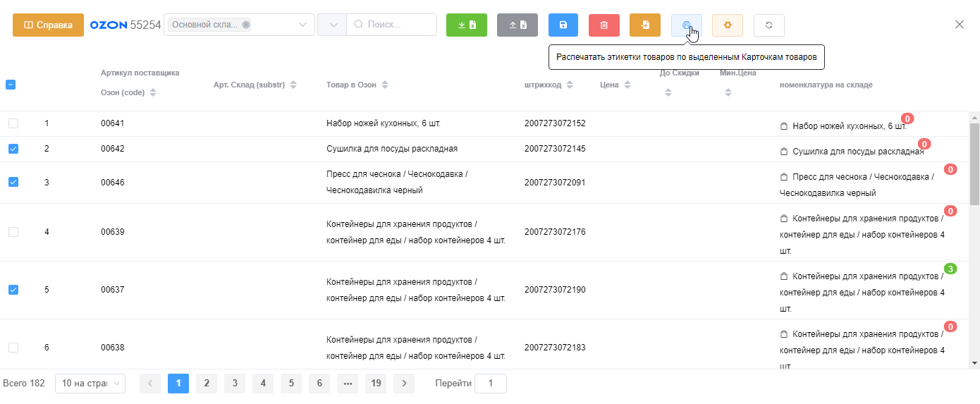The height and width of the screenshot is (404, 980).
Task: Click the green download Excel button
Action: tap(466, 25)
